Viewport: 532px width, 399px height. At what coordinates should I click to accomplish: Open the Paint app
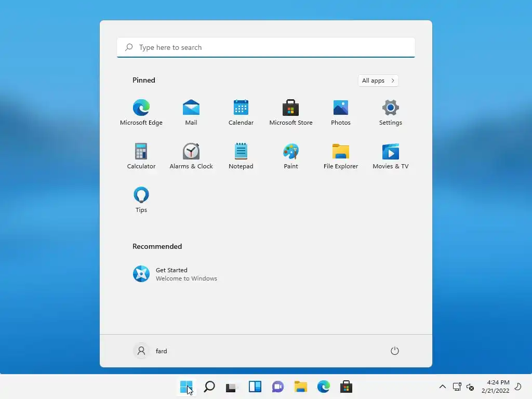tap(291, 156)
